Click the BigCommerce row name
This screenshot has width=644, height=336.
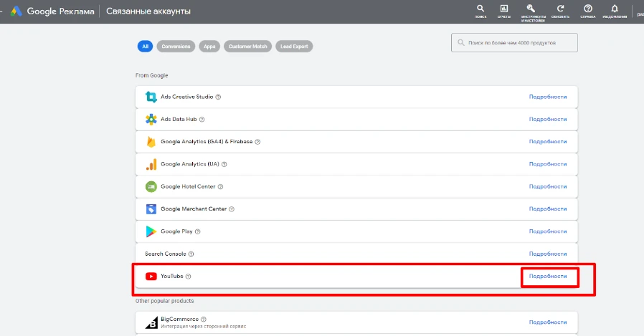pyautogui.click(x=179, y=320)
